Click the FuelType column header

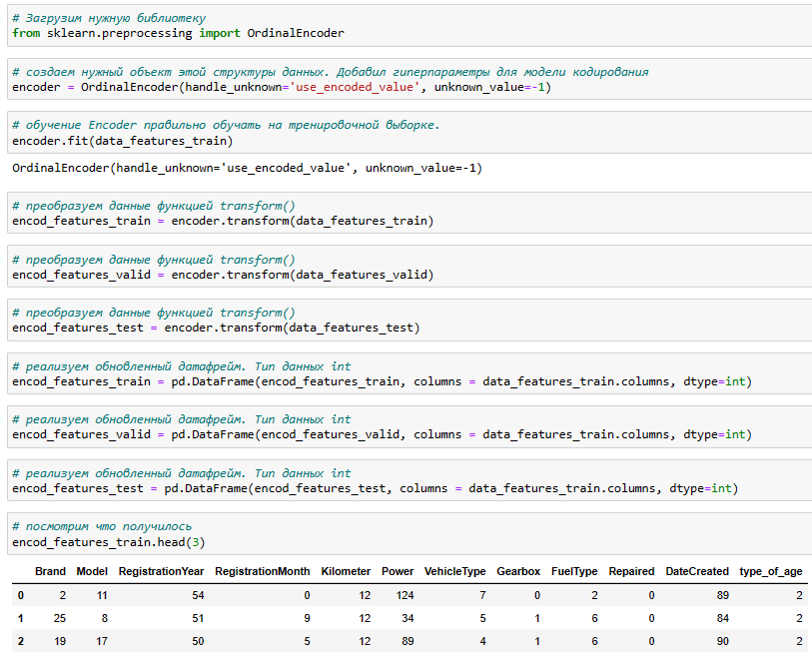(574, 571)
